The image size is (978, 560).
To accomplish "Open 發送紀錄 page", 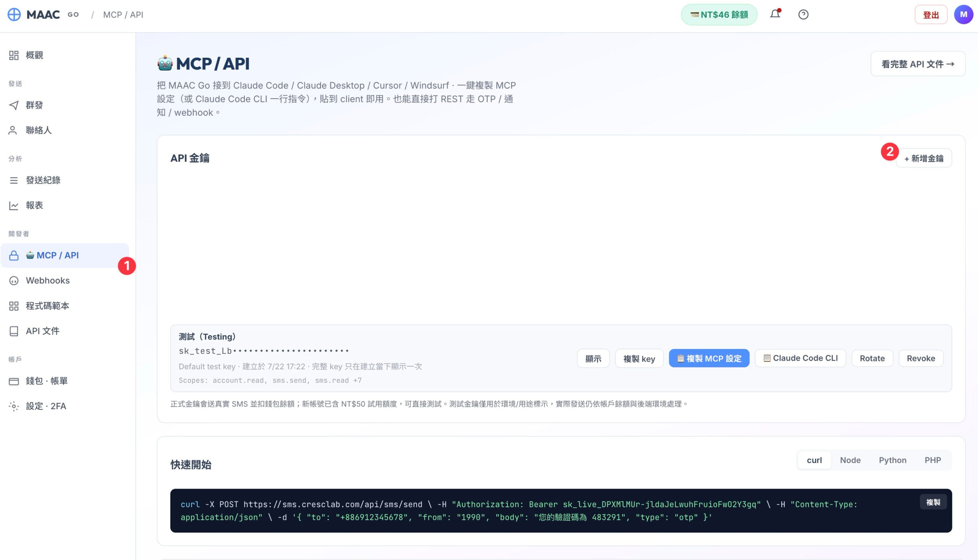I will click(x=65, y=181).
